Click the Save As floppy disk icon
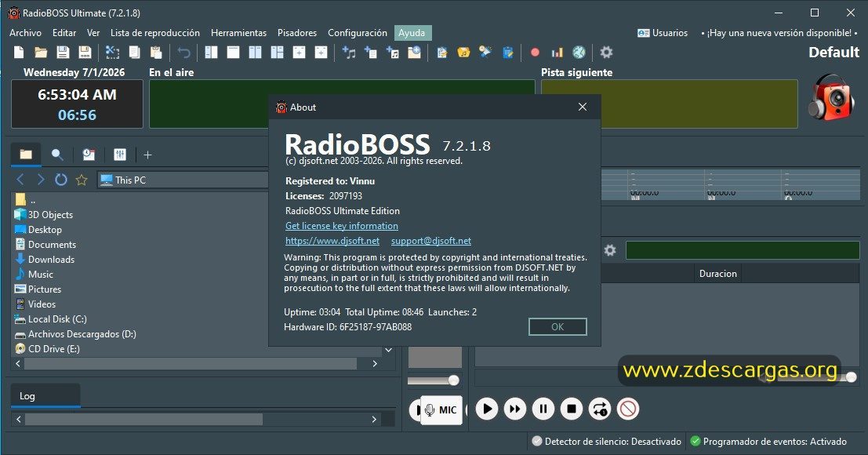The width and height of the screenshot is (868, 455). (x=85, y=53)
